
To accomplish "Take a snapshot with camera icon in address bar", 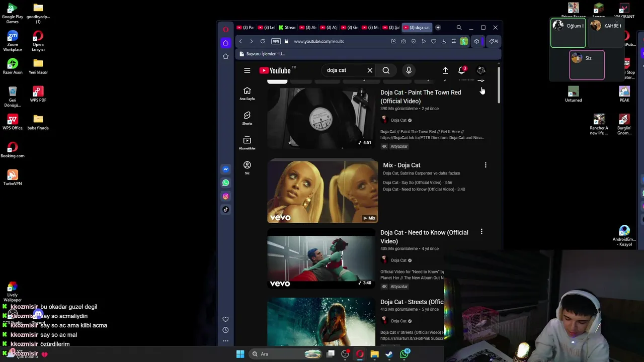I will (x=404, y=41).
